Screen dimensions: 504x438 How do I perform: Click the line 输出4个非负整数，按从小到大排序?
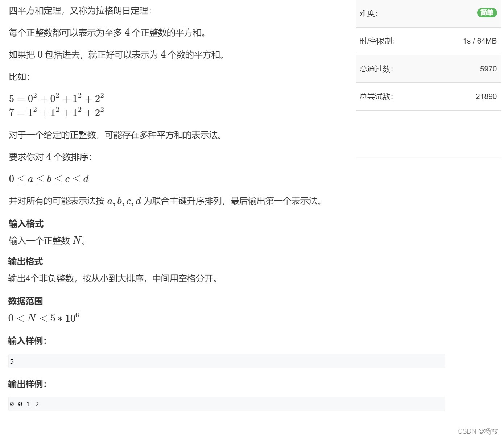(x=113, y=278)
